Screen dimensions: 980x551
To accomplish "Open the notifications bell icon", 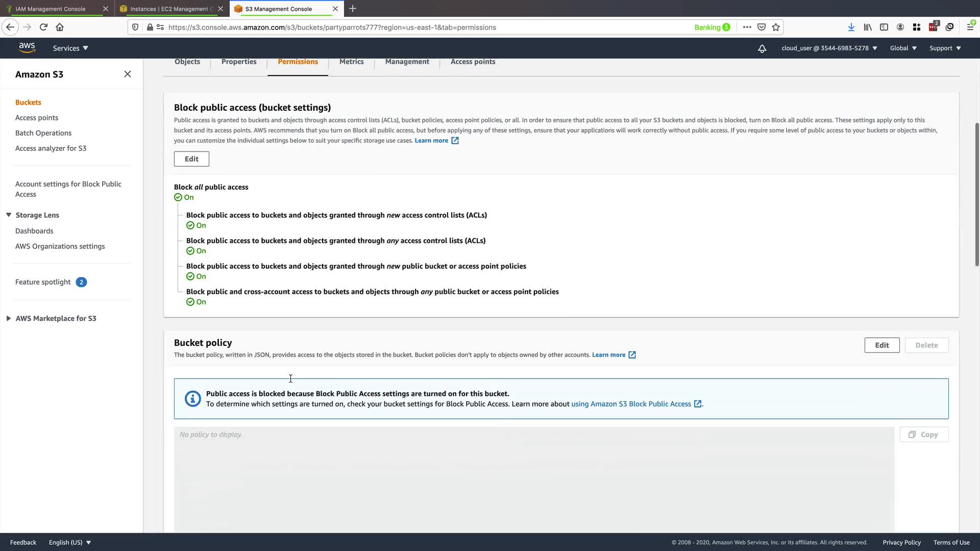I will click(762, 48).
